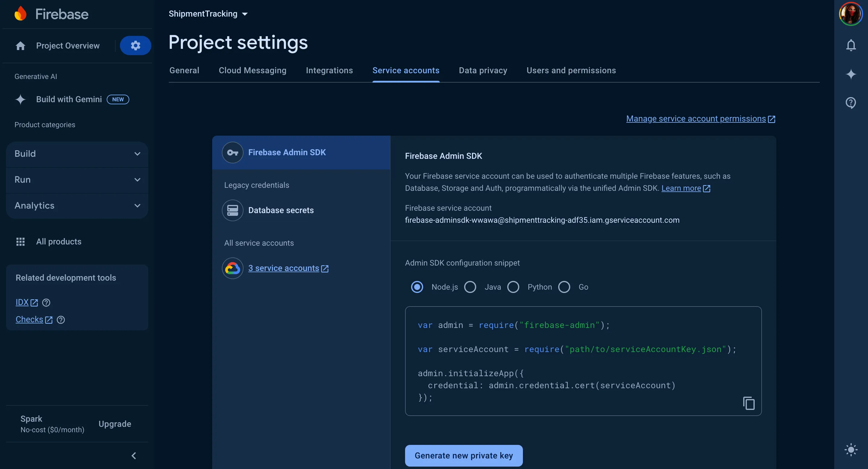Click the IDX help question icon
The height and width of the screenshot is (469, 868).
point(46,303)
